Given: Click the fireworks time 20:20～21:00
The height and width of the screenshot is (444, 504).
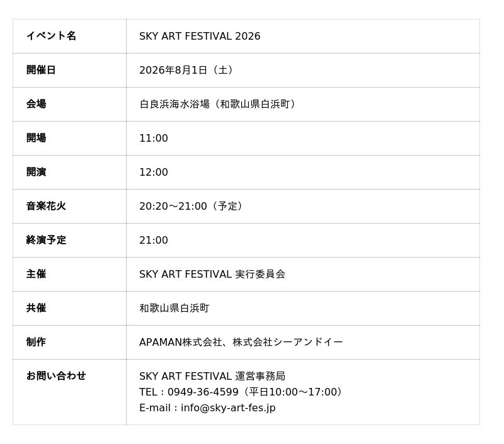Looking at the screenshot, I should click(x=173, y=207).
